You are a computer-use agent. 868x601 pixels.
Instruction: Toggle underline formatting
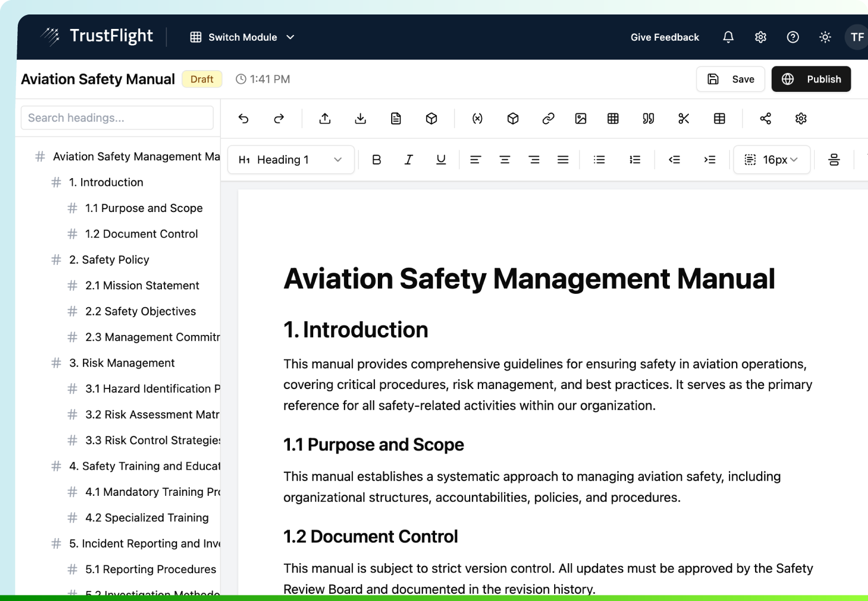click(x=441, y=160)
